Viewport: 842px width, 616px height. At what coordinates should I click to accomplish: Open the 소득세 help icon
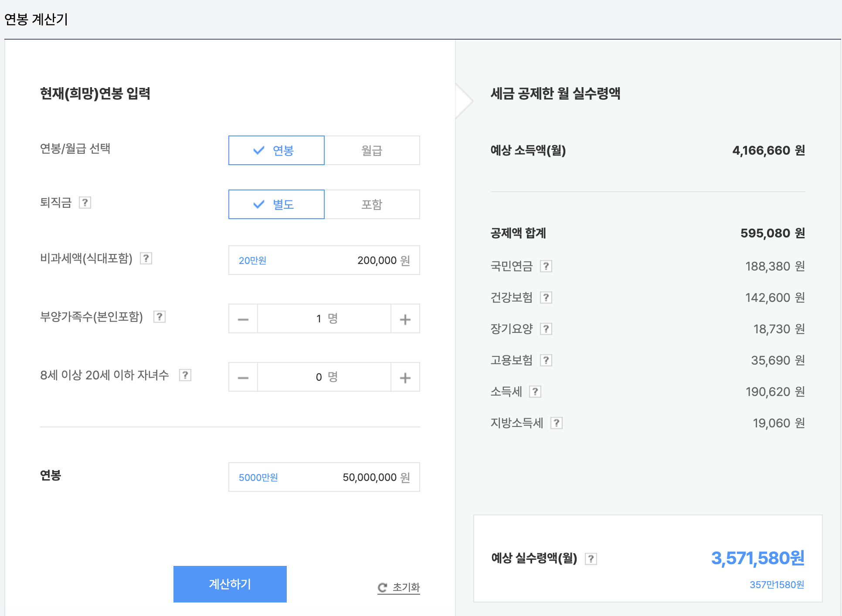(x=535, y=392)
